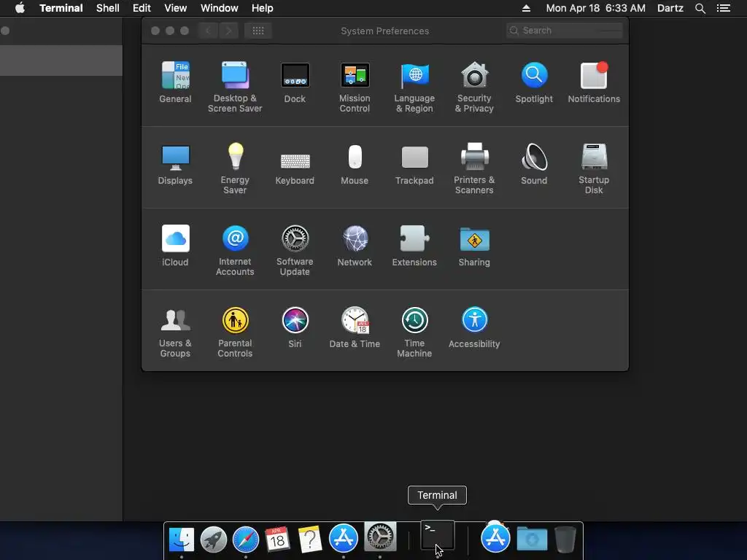Click the Terminal icon in the Dock
The height and width of the screenshot is (560, 747).
pos(438,536)
